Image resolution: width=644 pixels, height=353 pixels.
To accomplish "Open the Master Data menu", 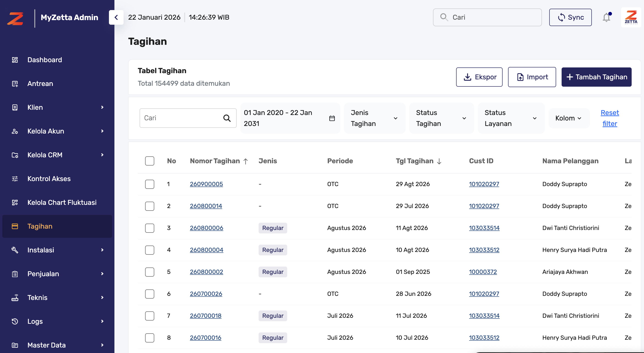I will 46,345.
